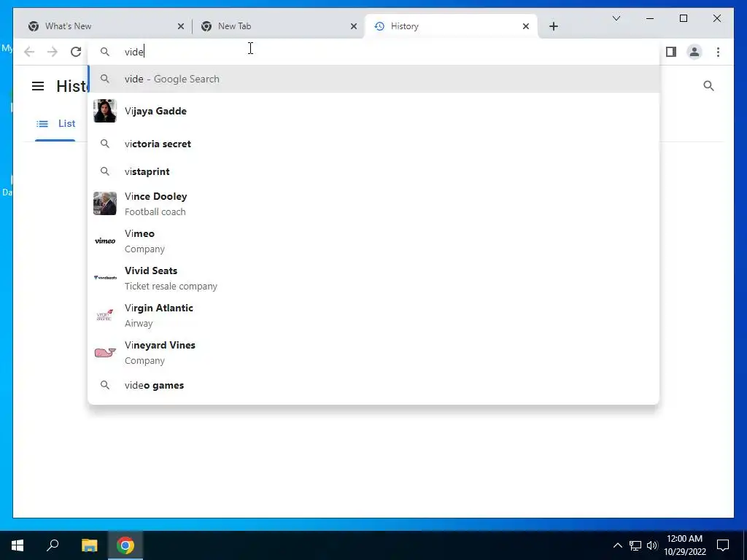Image resolution: width=747 pixels, height=560 pixels.
Task: Select the History tab
Action: (451, 26)
